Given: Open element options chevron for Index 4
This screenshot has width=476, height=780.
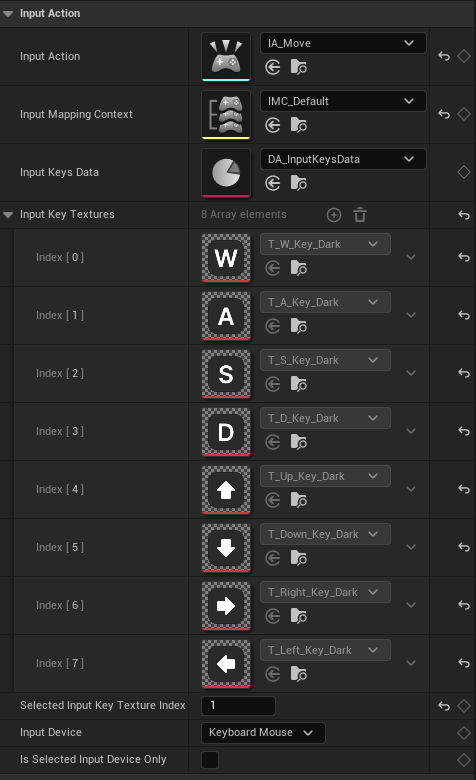Looking at the screenshot, I should 411,489.
